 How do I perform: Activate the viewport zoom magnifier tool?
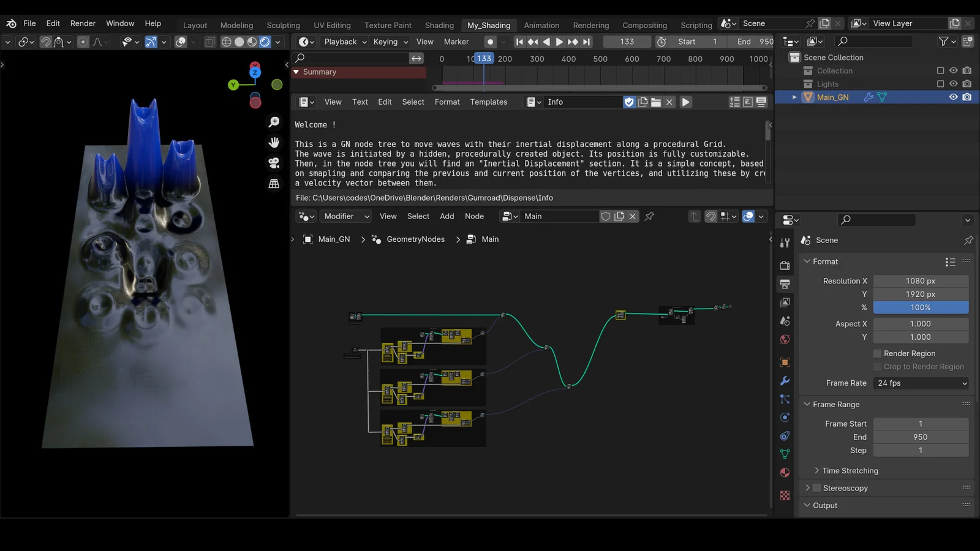tap(274, 122)
